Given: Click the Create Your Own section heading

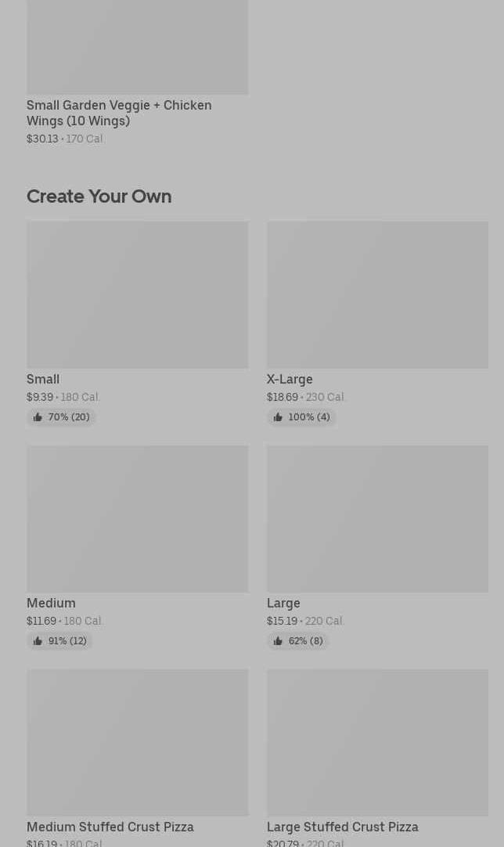Looking at the screenshot, I should click(99, 196).
